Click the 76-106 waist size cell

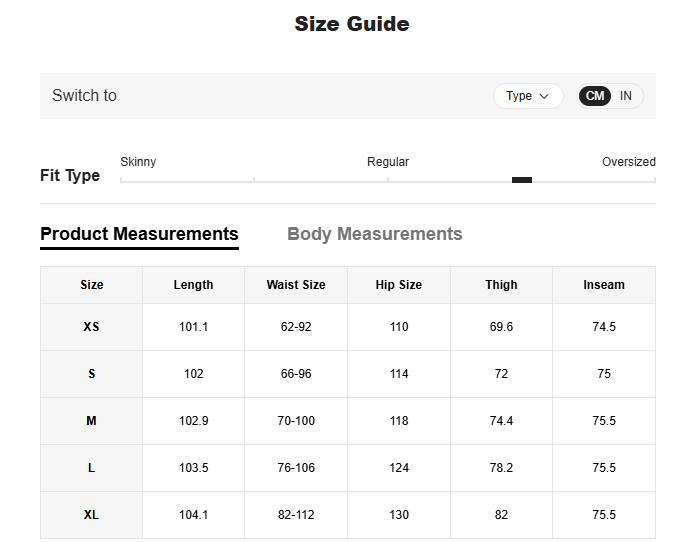click(x=296, y=468)
